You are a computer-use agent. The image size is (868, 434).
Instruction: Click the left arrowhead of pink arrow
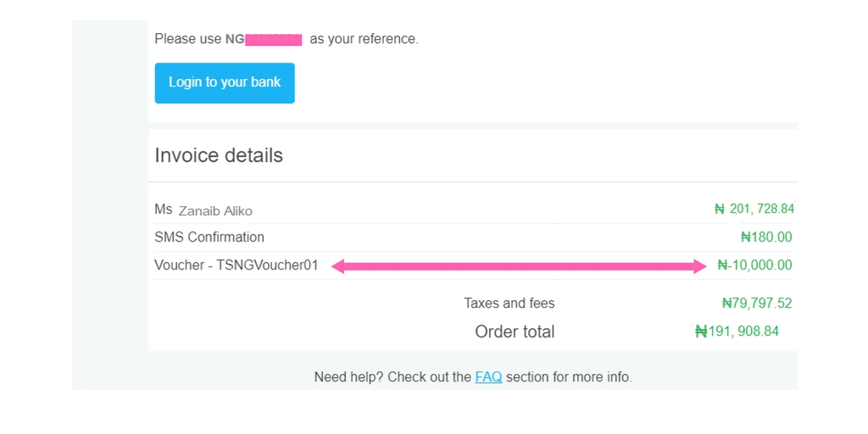338,266
